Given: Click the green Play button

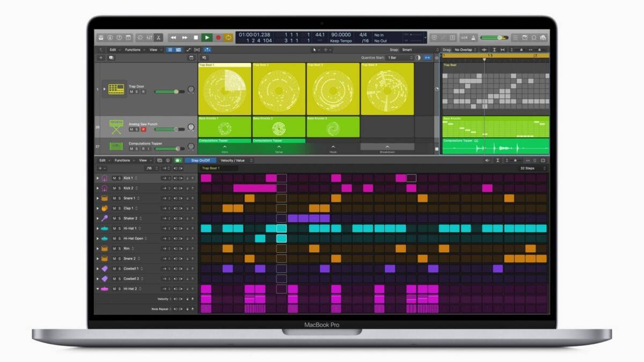Looking at the screenshot, I should click(207, 38).
